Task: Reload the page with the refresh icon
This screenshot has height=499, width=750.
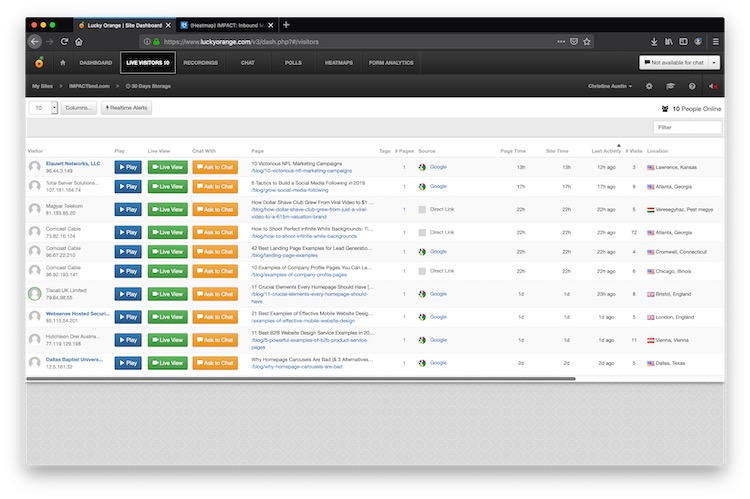Action: pyautogui.click(x=64, y=42)
